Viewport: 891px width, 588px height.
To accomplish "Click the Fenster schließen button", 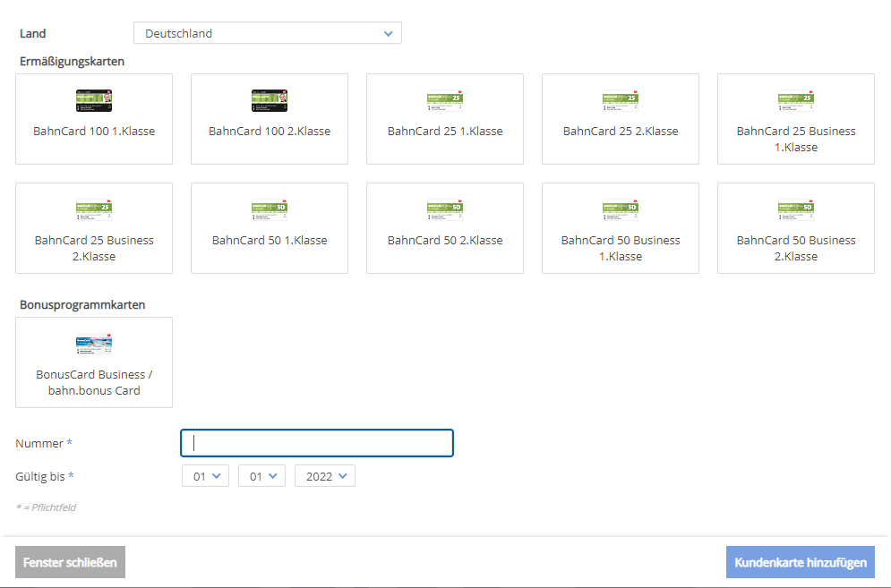I will pos(71,562).
